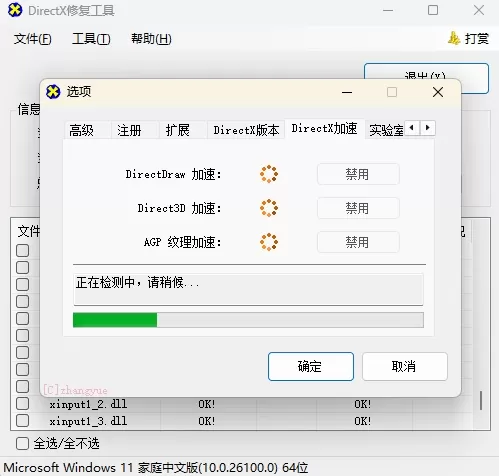
Task: Cancel the options dialog with 取消
Action: tap(405, 366)
